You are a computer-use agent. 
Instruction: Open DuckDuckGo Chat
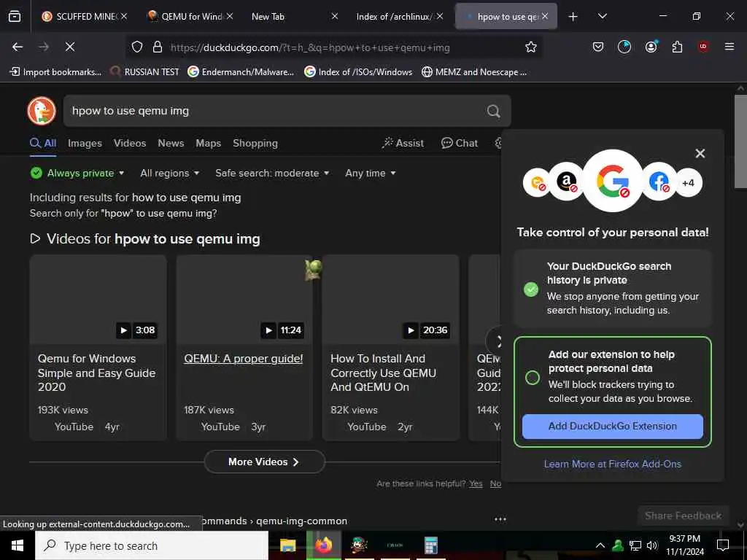coord(460,143)
